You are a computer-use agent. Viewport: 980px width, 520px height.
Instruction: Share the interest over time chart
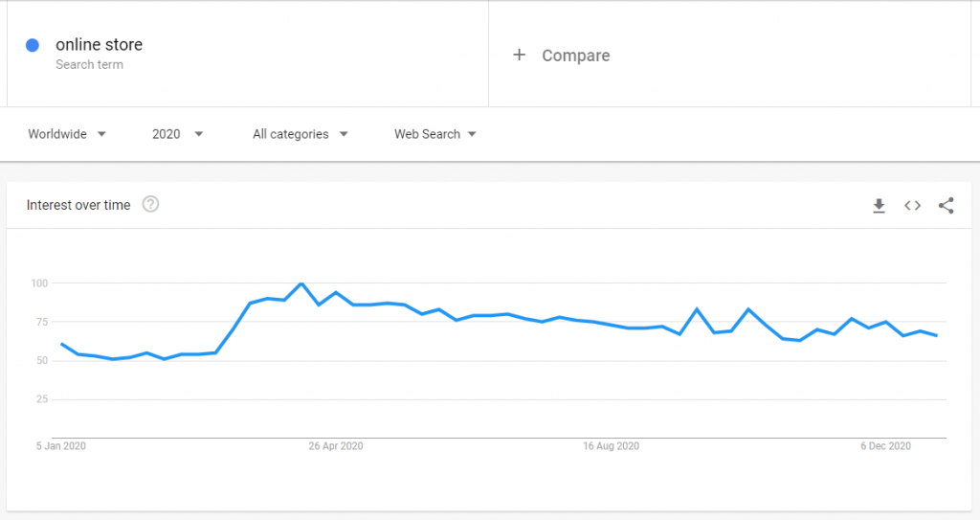pyautogui.click(x=947, y=205)
